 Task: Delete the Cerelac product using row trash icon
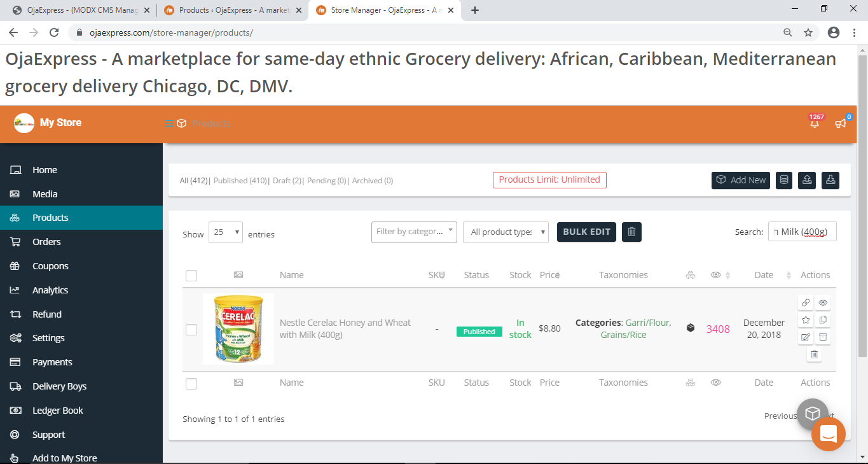click(815, 355)
